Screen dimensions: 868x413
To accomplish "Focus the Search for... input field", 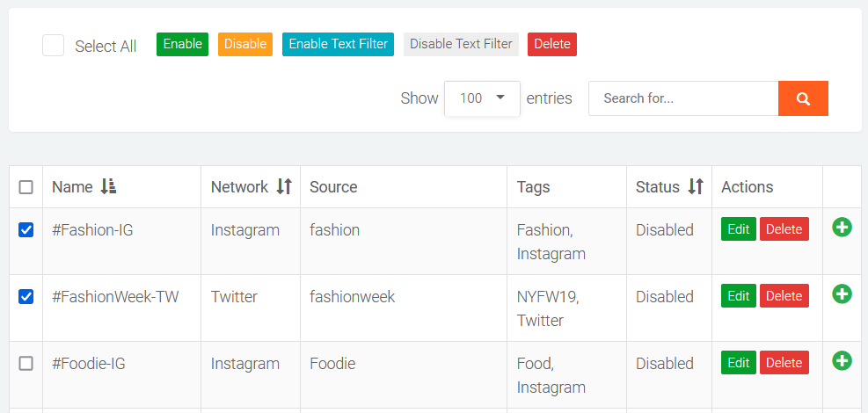I will [x=683, y=98].
